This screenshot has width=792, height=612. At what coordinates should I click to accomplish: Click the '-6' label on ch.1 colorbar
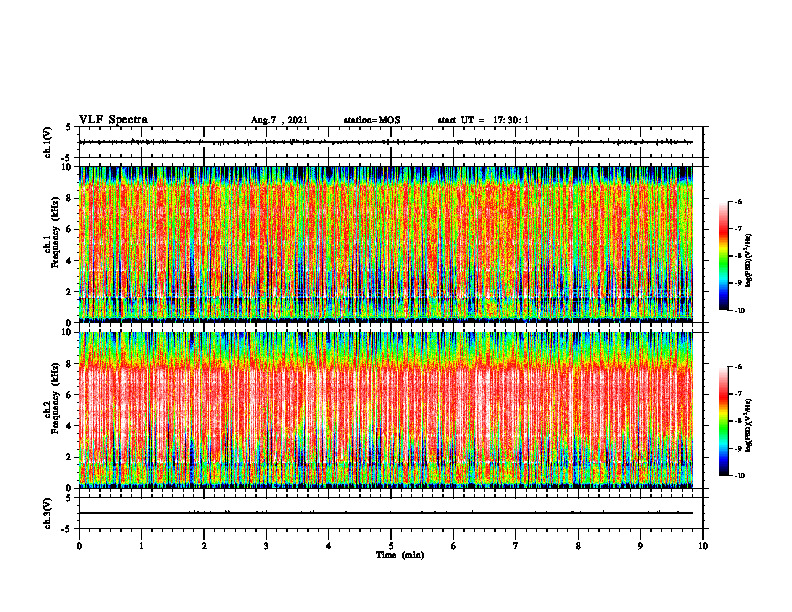(738, 201)
